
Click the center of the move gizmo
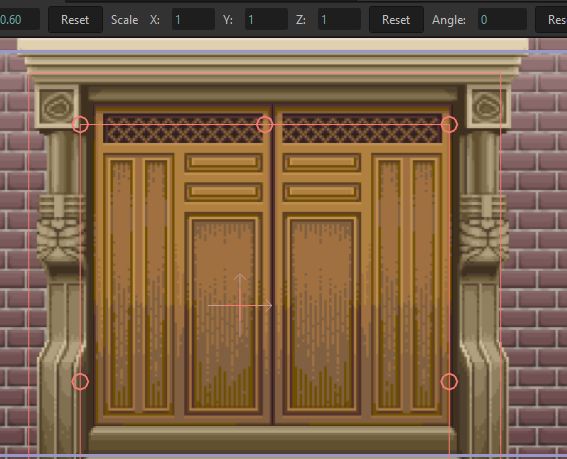pos(240,306)
